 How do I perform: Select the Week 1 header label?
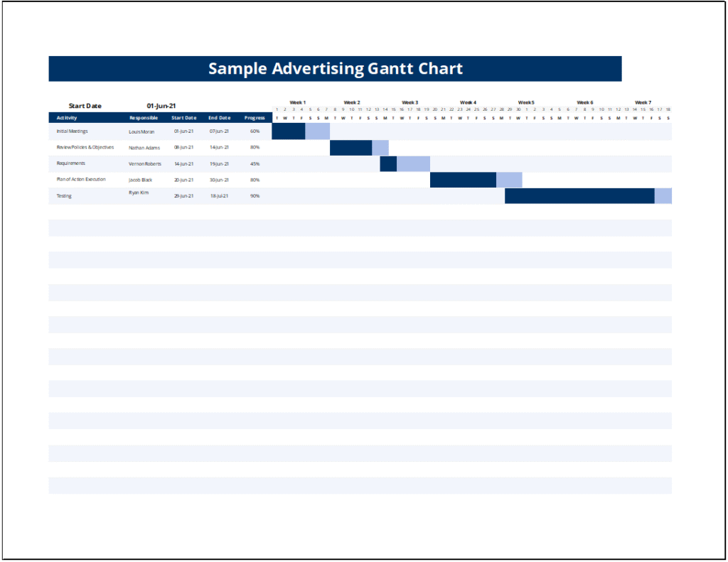297,102
